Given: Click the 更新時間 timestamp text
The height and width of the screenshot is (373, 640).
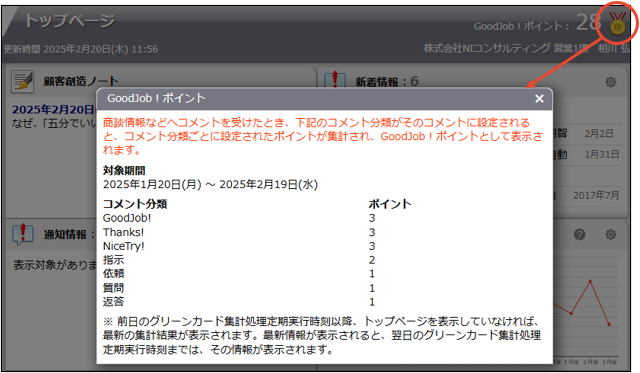Looking at the screenshot, I should [x=81, y=49].
